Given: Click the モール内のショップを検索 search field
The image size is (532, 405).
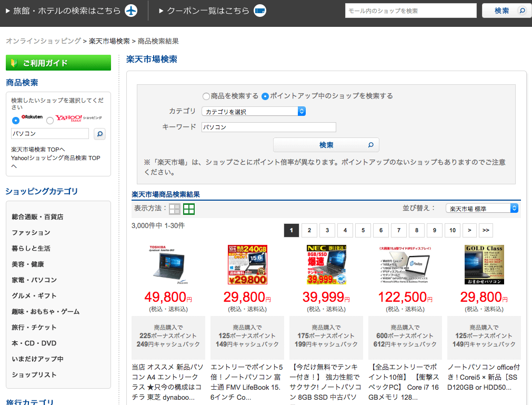Looking at the screenshot, I should coord(411,11).
